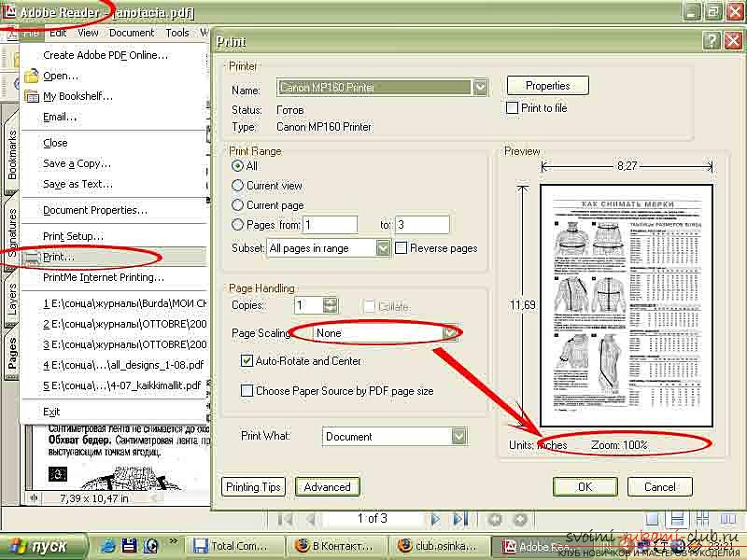This screenshot has height=560, width=747.
Task: Jump to last page arrow in status bar
Action: [460, 519]
